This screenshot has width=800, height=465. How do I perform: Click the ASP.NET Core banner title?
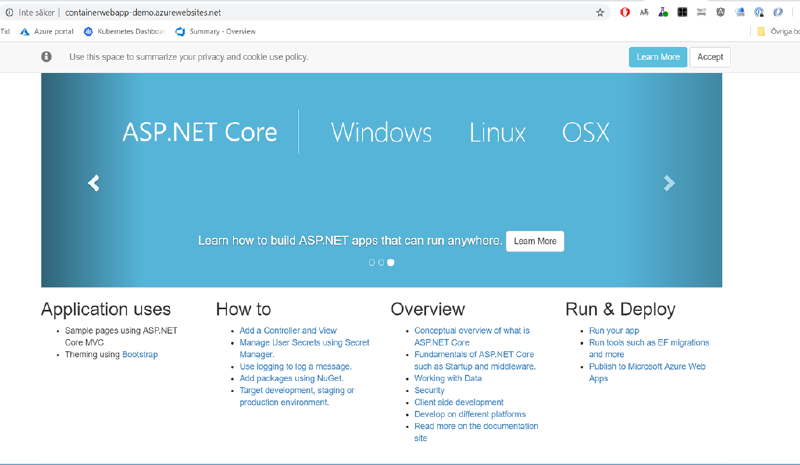click(200, 132)
